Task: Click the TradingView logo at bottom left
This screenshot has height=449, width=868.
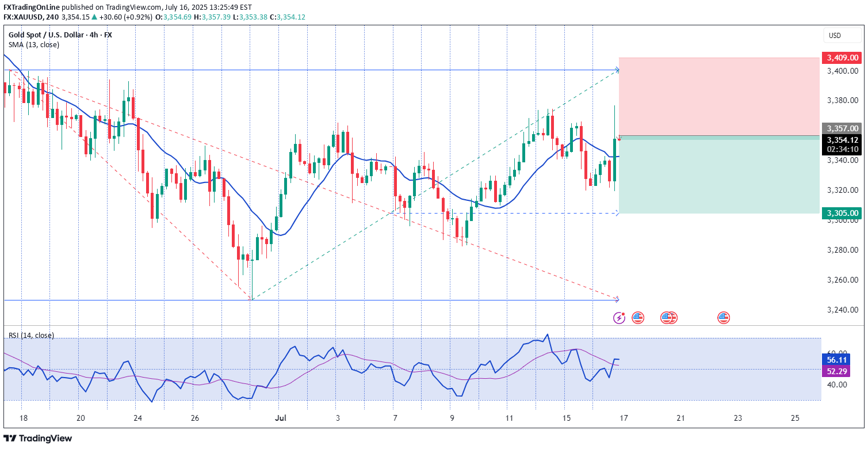Action: click(x=38, y=438)
